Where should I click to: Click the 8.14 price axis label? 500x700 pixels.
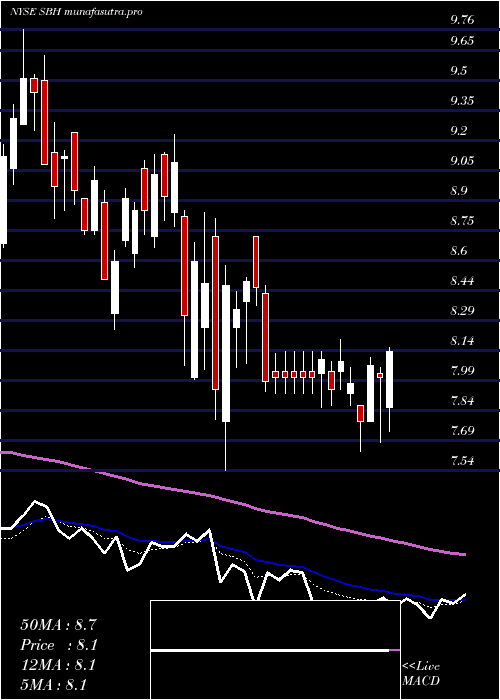tap(462, 341)
